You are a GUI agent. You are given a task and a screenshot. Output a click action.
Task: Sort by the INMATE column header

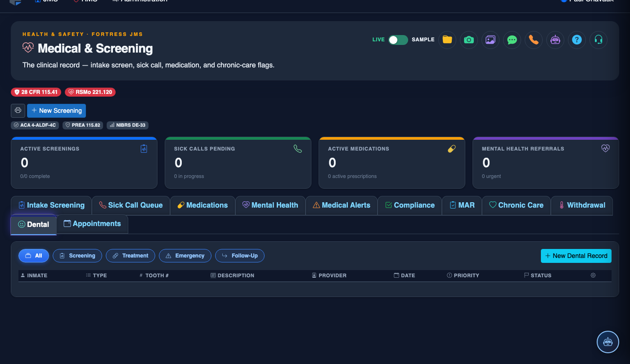click(34, 275)
